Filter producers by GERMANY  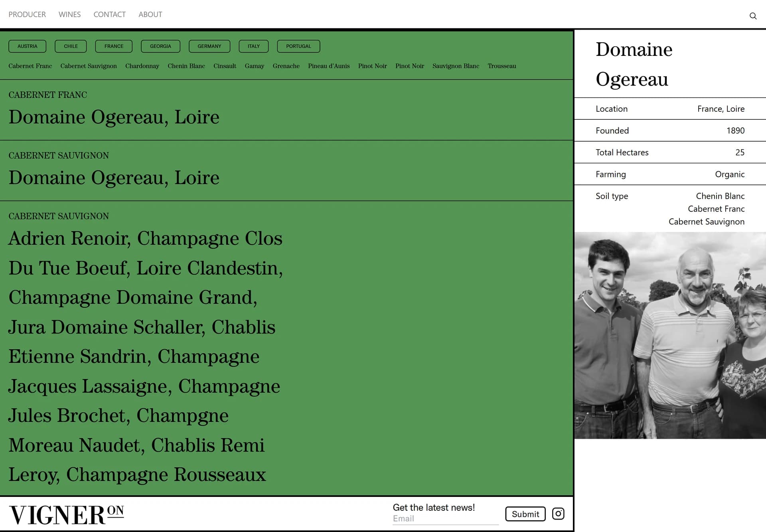209,46
